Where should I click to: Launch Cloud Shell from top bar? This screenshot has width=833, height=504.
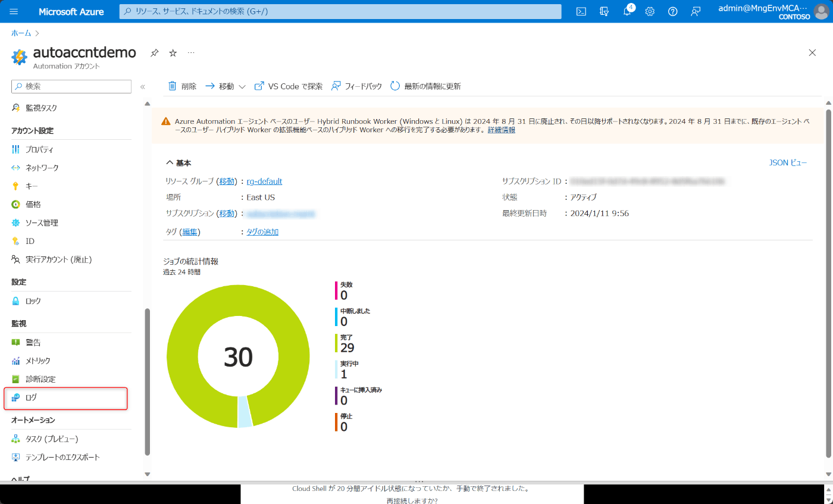click(581, 11)
